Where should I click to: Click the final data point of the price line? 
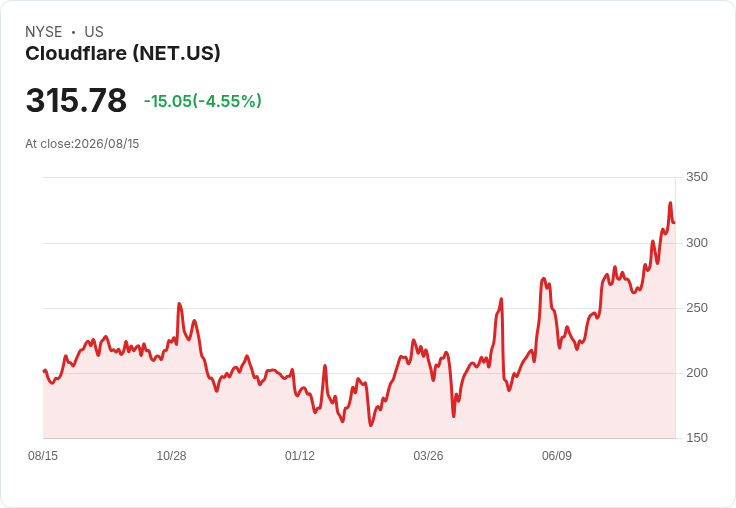tap(675, 223)
